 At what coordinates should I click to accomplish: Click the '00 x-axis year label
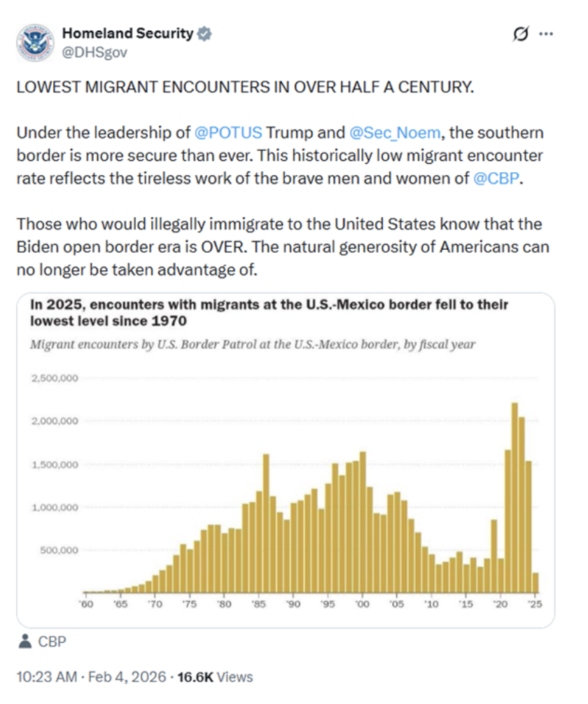[x=362, y=603]
